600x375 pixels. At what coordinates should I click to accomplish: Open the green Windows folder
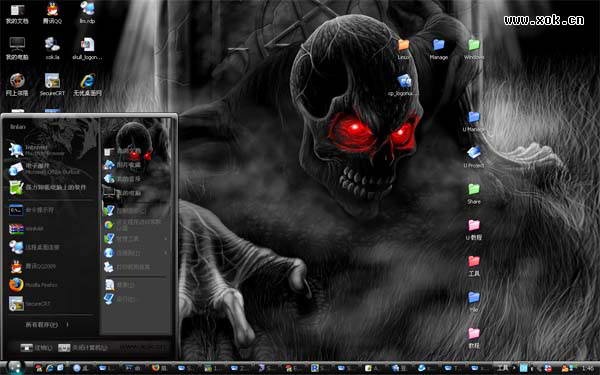click(x=474, y=49)
